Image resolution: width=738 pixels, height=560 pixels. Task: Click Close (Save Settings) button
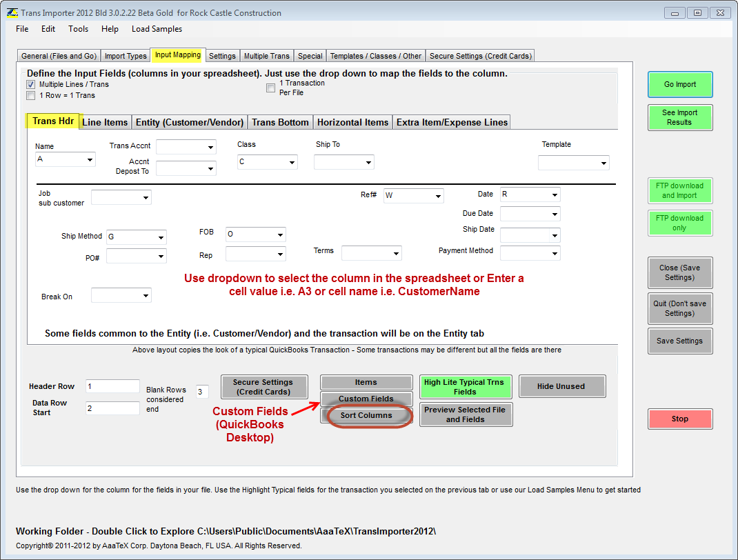click(680, 272)
